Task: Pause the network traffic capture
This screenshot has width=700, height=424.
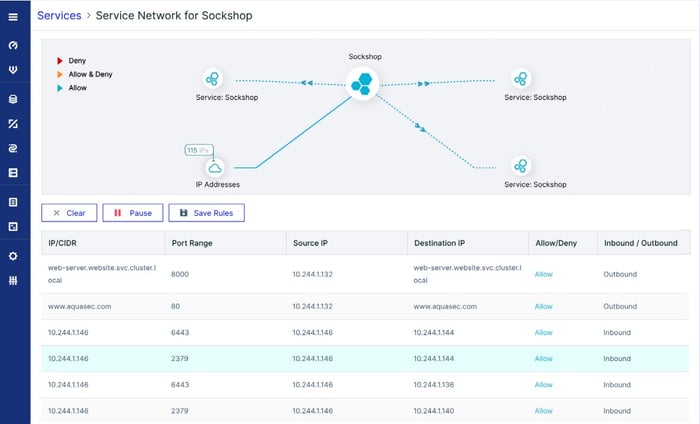Action: (133, 213)
